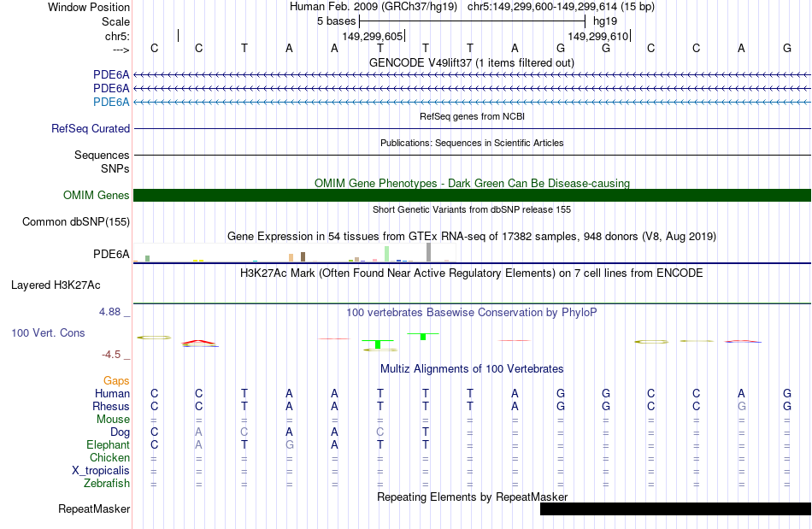Select the Rhesus species label

(111, 406)
